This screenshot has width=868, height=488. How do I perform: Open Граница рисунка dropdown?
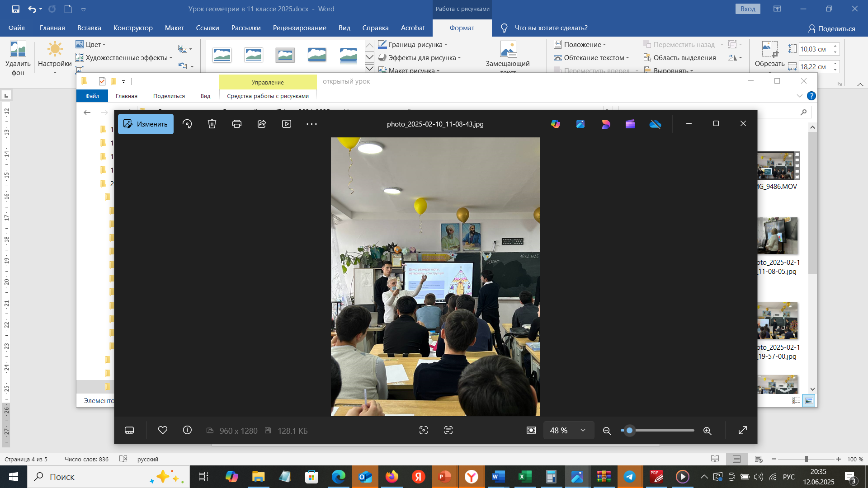click(x=413, y=44)
